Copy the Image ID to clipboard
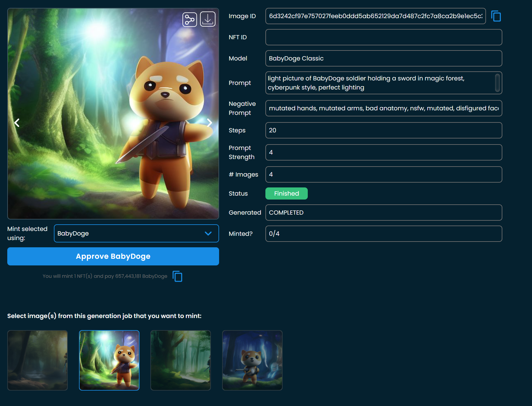 click(x=496, y=16)
